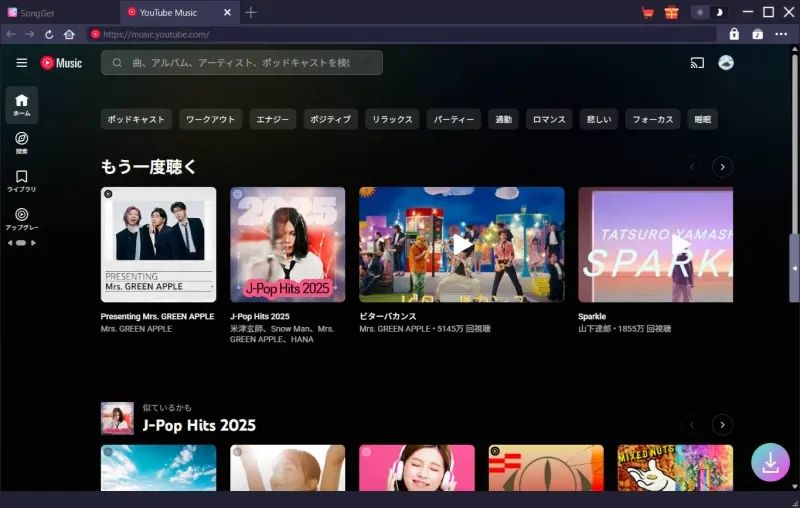Open Library from the sidebar bookmark icon
Screen dimensions: 800x508
click(x=21, y=179)
